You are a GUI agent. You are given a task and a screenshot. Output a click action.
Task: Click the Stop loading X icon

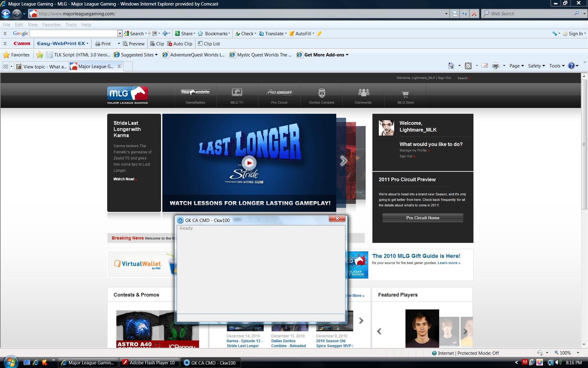474,13
